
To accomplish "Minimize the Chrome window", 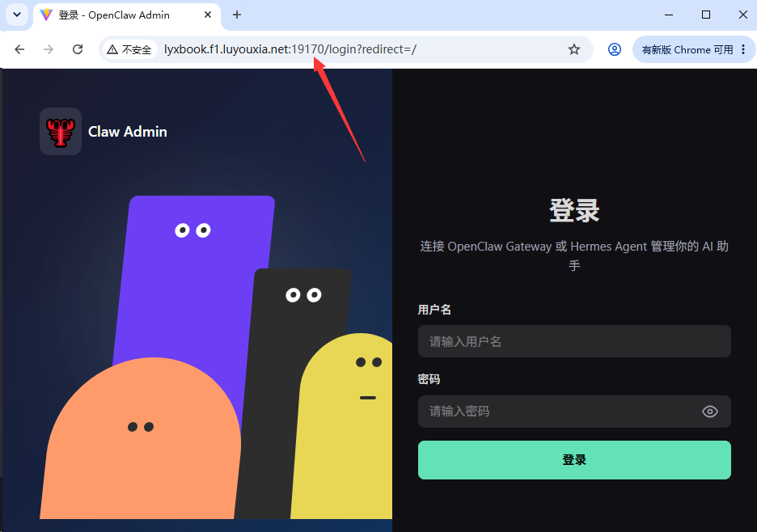I will (669, 15).
